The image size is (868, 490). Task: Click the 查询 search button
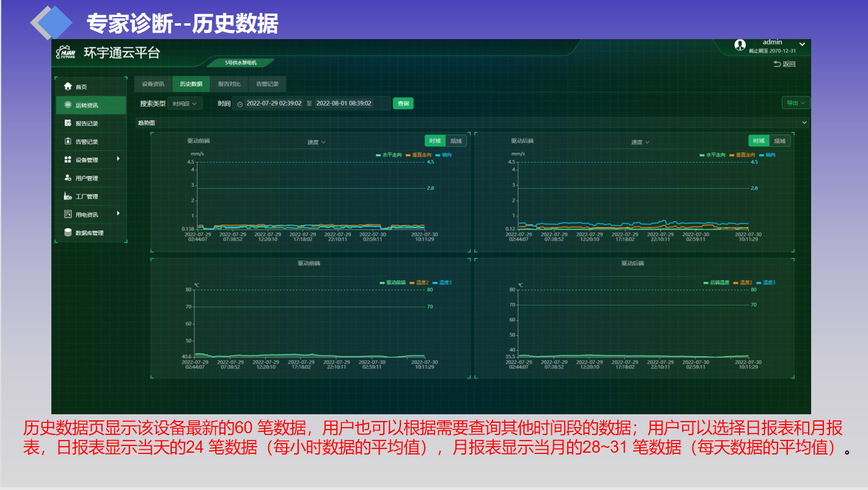coord(403,104)
